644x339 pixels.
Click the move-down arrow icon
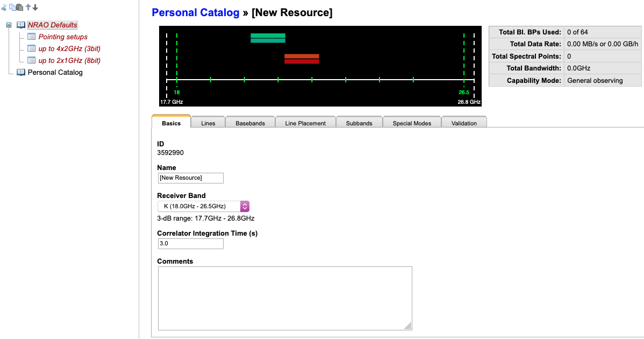35,7
